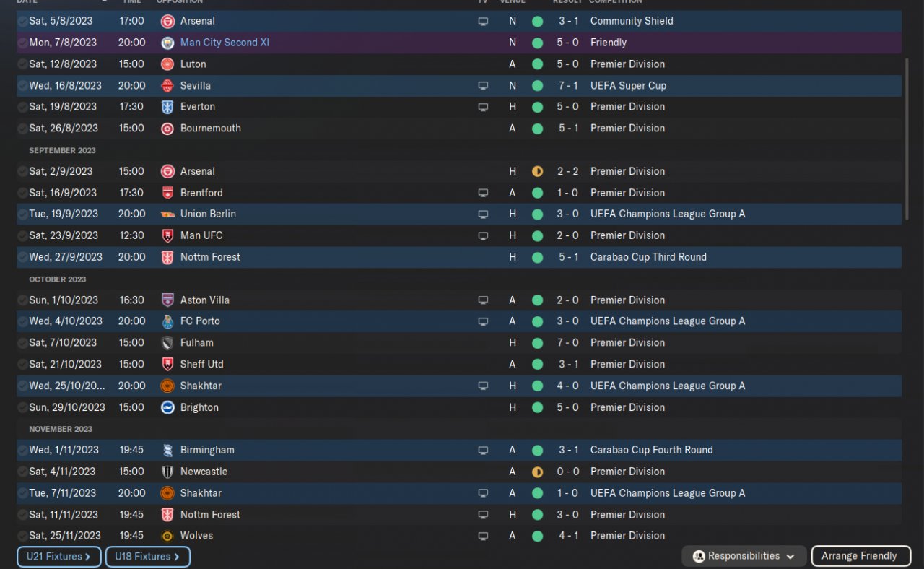Click draw result indicator for Arsenal 2-2 match
The width and height of the screenshot is (924, 569).
click(x=537, y=172)
